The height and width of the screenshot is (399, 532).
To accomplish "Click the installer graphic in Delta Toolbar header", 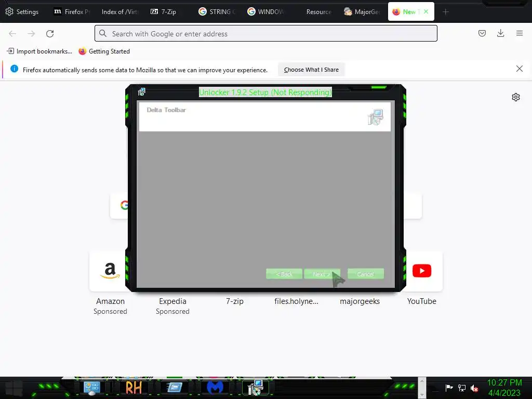I will (x=376, y=117).
